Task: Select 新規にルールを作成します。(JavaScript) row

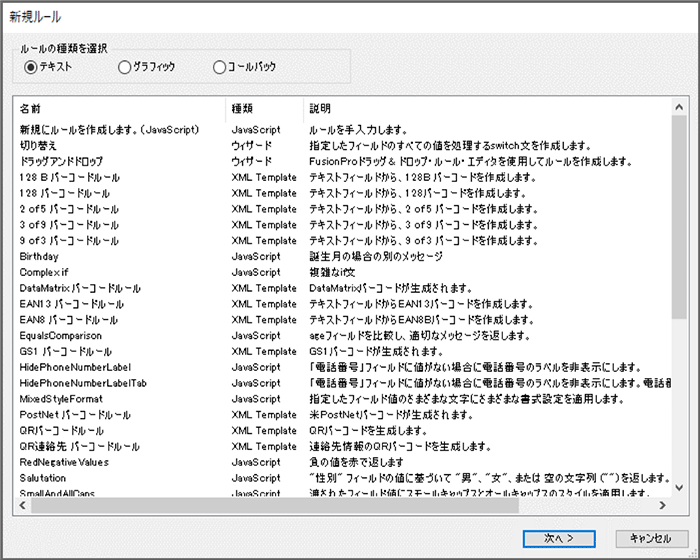Action: click(x=111, y=130)
